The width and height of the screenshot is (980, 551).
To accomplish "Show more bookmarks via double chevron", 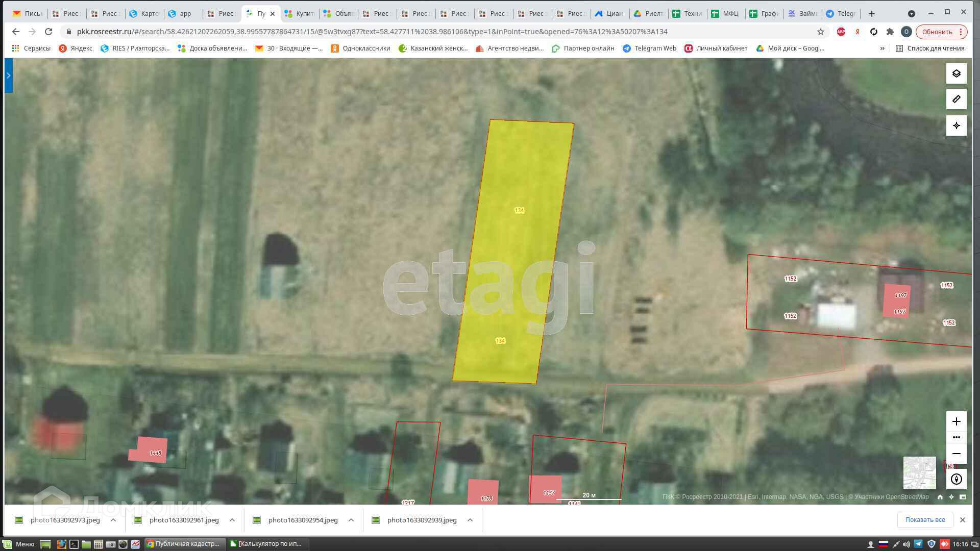I will coord(882,48).
